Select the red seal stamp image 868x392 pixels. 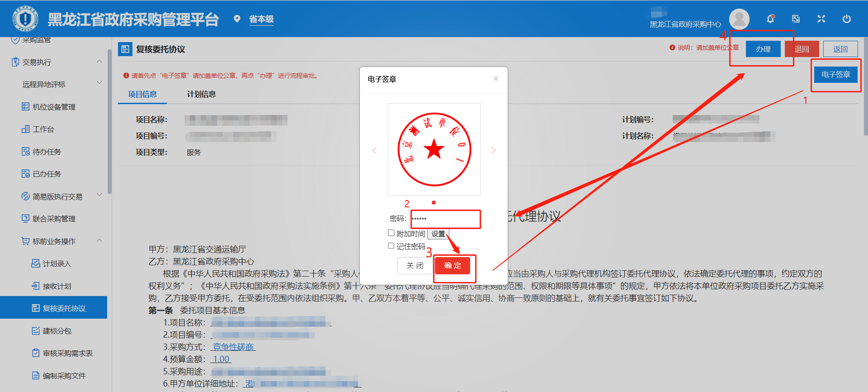click(434, 149)
